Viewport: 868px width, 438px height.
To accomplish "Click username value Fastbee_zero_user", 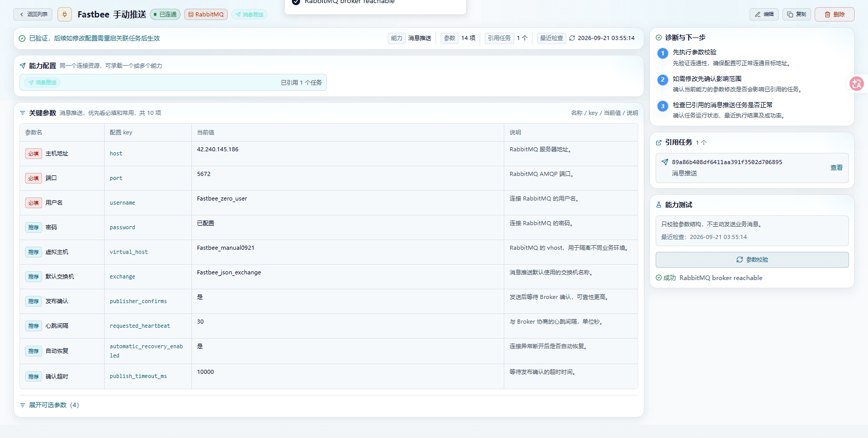I will point(222,198).
